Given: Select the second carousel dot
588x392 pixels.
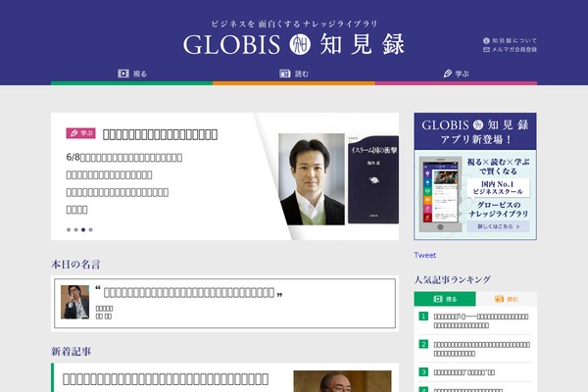Looking at the screenshot, I should coord(75,229).
